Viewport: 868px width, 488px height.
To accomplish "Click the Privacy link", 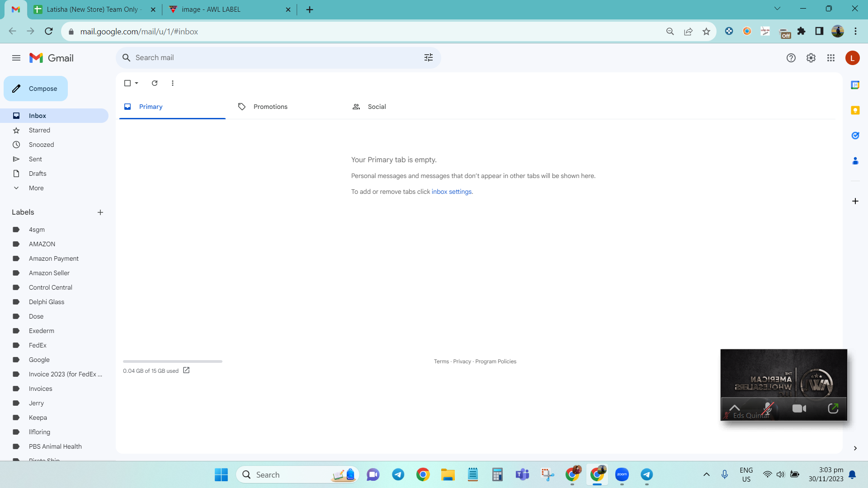I will tap(462, 361).
